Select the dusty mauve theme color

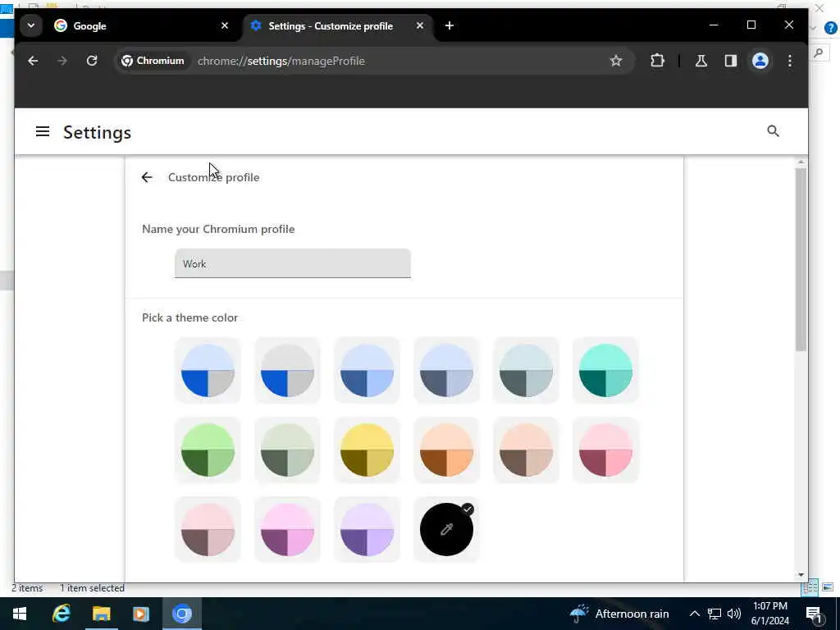[x=208, y=529]
